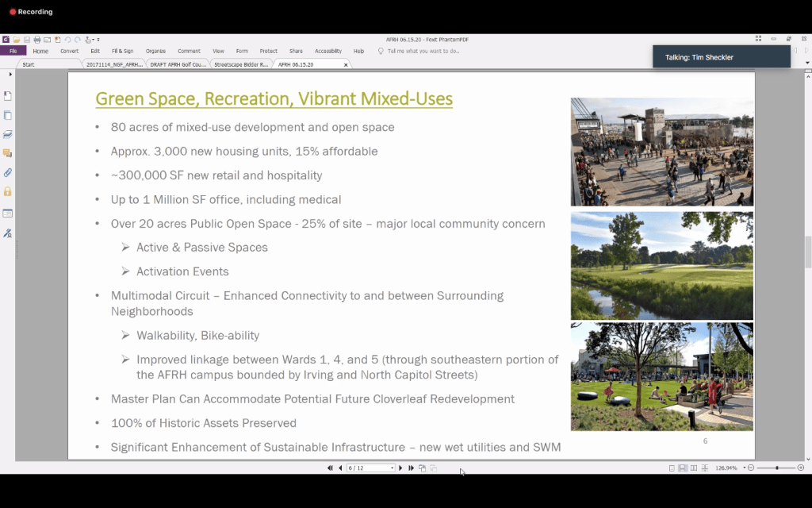Switch to the Streetscape Bidder document tab
The image size is (812, 508).
point(240,64)
